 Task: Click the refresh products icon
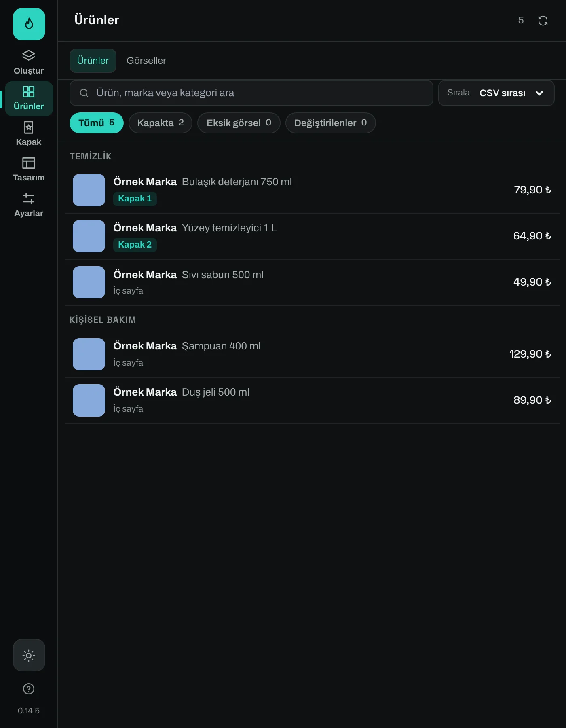point(543,21)
